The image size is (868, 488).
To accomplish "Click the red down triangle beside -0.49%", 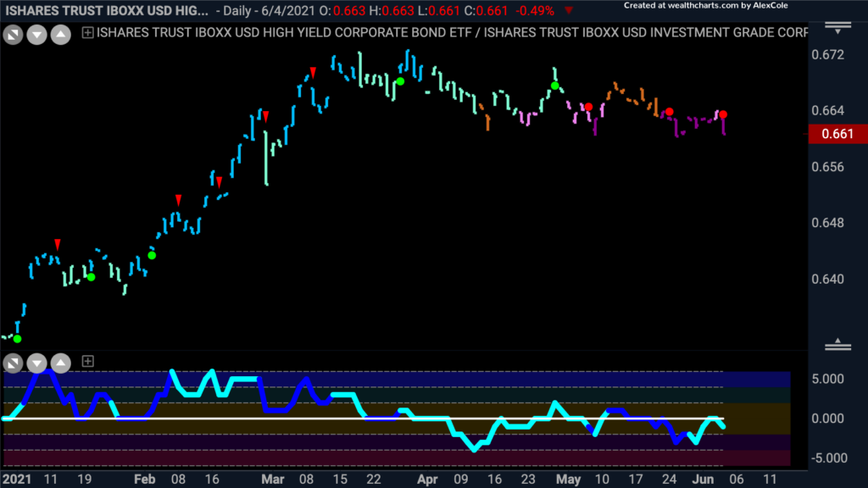I will 569,10.
